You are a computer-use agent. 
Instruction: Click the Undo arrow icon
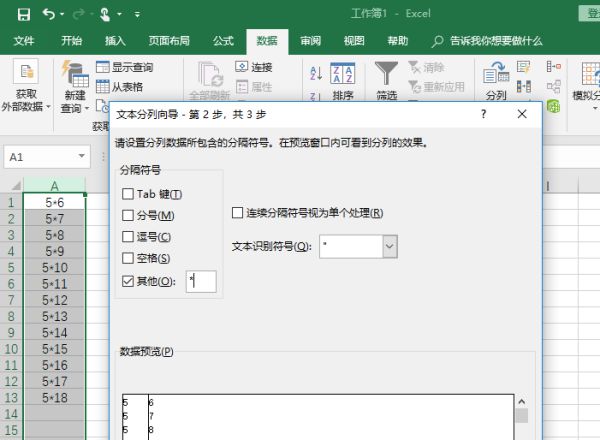[50, 15]
